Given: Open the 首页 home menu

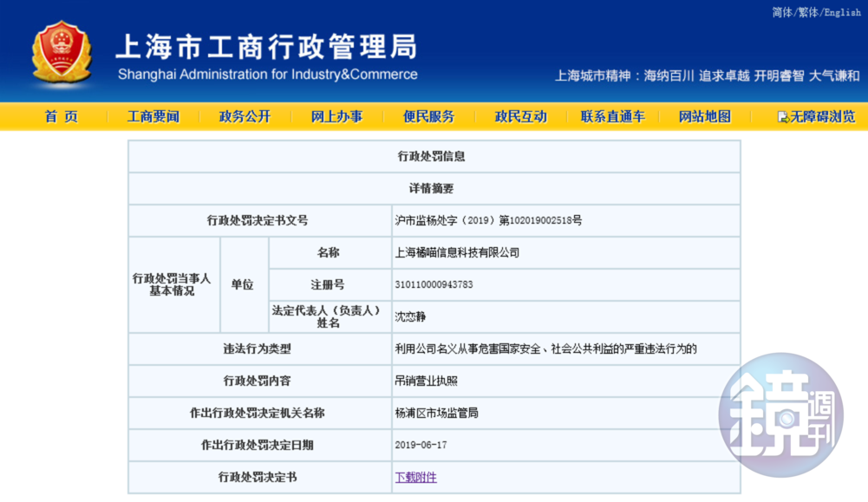Looking at the screenshot, I should tap(62, 117).
